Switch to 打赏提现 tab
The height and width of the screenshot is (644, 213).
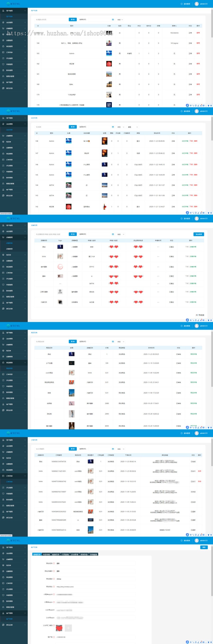65,554
